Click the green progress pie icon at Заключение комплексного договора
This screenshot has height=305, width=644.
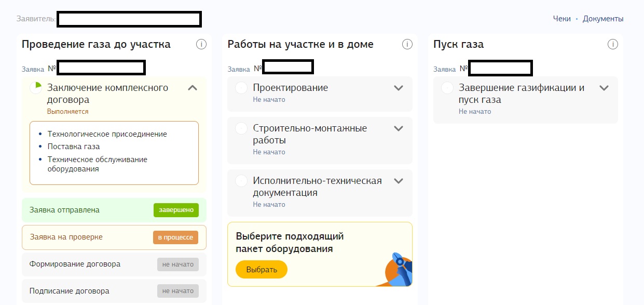[36, 88]
